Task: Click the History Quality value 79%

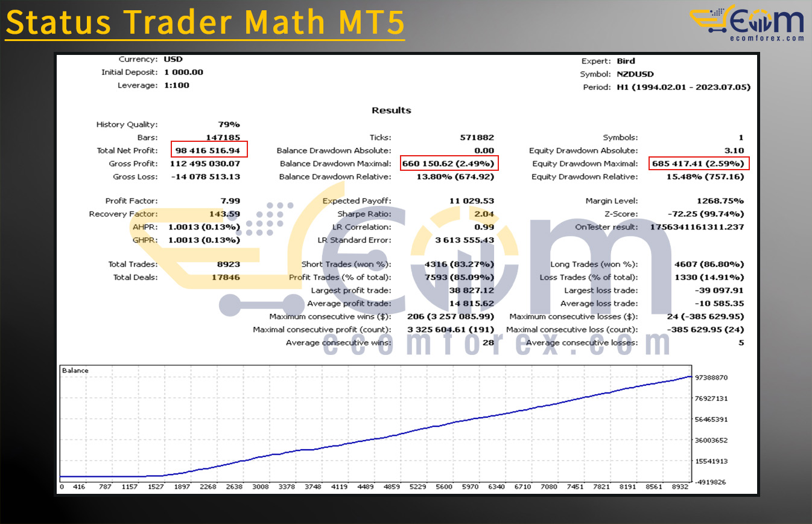Action: [x=229, y=124]
